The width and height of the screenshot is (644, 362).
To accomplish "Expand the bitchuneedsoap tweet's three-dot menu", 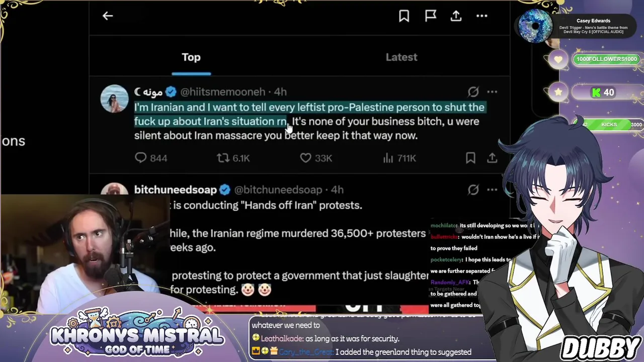I will pyautogui.click(x=492, y=190).
